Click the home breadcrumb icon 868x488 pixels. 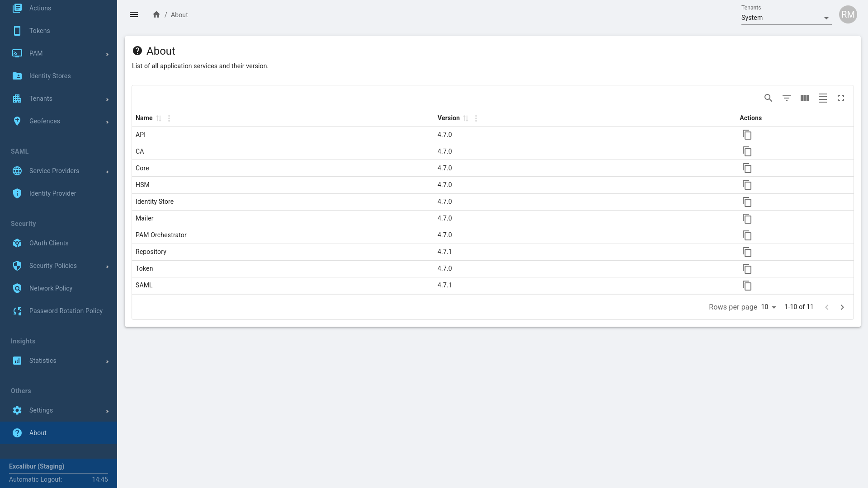tap(156, 15)
